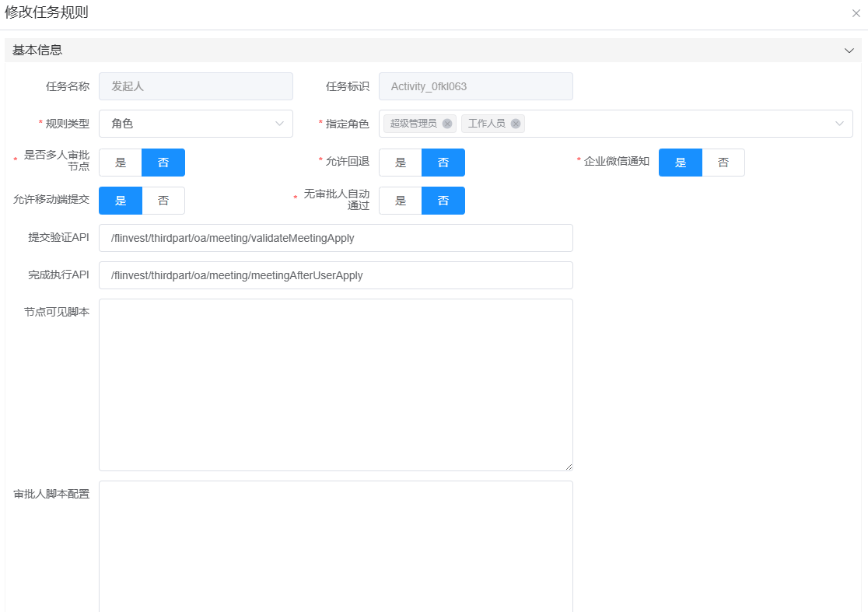Select 是 for 允许回退

point(401,163)
